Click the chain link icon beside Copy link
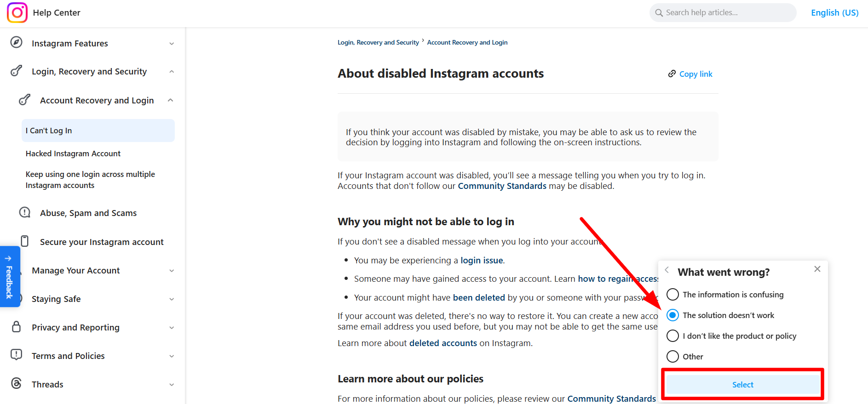The image size is (868, 404). (x=672, y=74)
